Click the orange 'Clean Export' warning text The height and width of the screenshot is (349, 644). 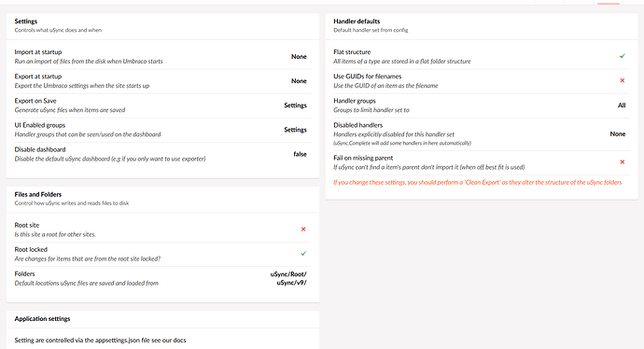point(477,182)
